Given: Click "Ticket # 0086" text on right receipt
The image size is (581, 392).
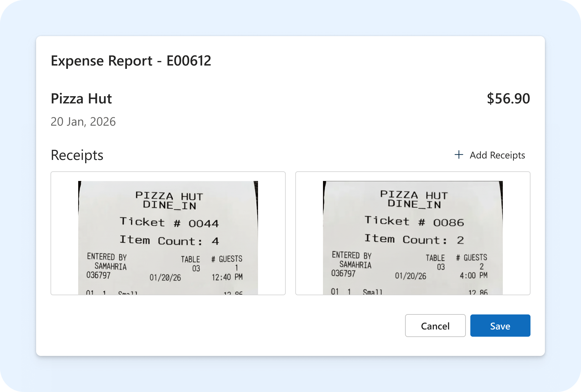Looking at the screenshot, I should point(414,222).
